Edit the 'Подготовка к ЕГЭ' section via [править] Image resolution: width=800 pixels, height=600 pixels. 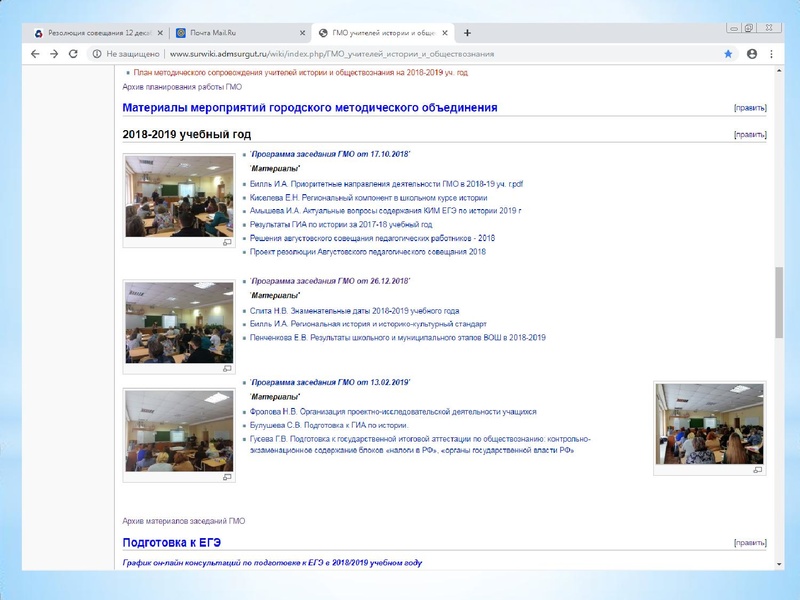[750, 542]
